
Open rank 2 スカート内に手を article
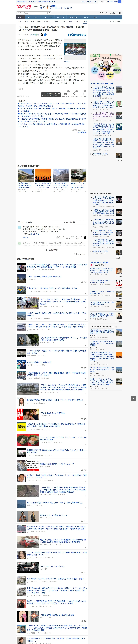click(x=104, y=105)
